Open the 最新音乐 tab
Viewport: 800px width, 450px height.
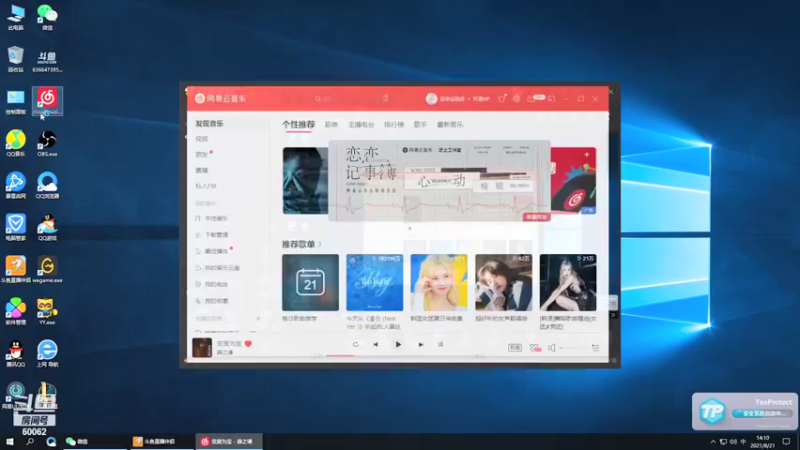pos(450,124)
